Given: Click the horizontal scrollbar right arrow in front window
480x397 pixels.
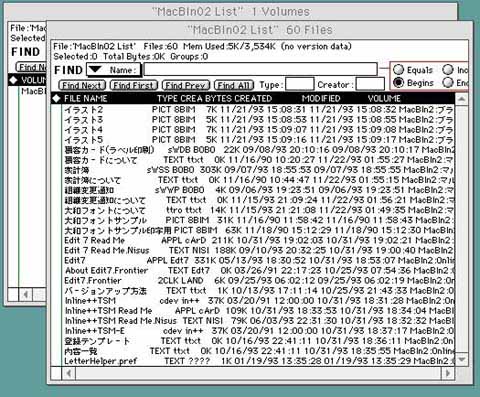Looking at the screenshot, I should 448,373.
